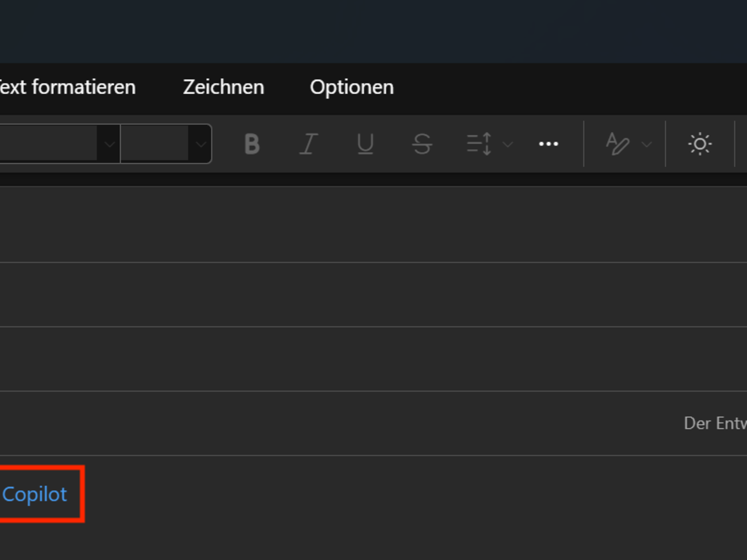Screen dimensions: 747x560
Task: Expand the styles chevron next to pen icon
Action: coord(646,145)
